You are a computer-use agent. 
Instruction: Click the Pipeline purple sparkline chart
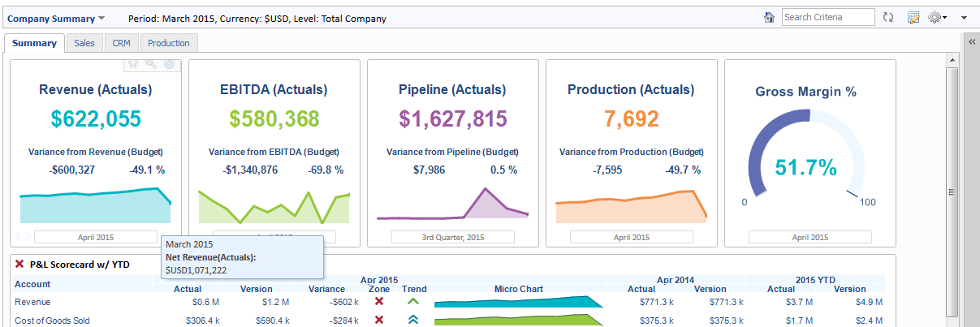tap(452, 205)
